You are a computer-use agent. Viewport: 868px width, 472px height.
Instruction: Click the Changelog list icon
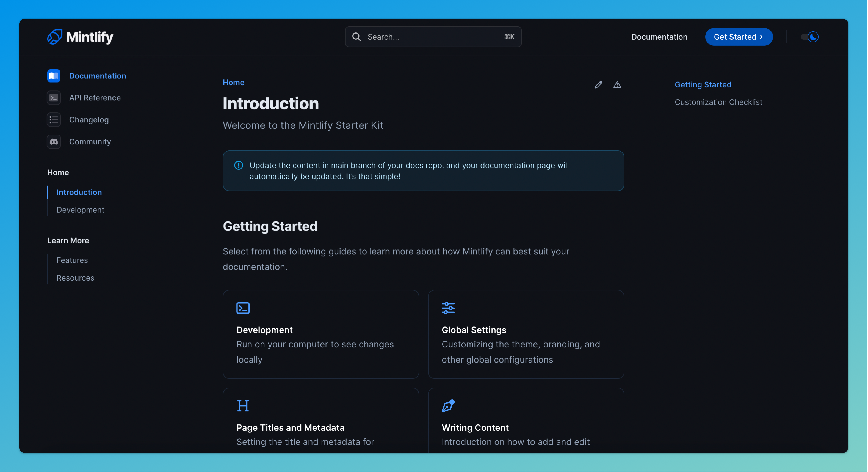pos(53,120)
